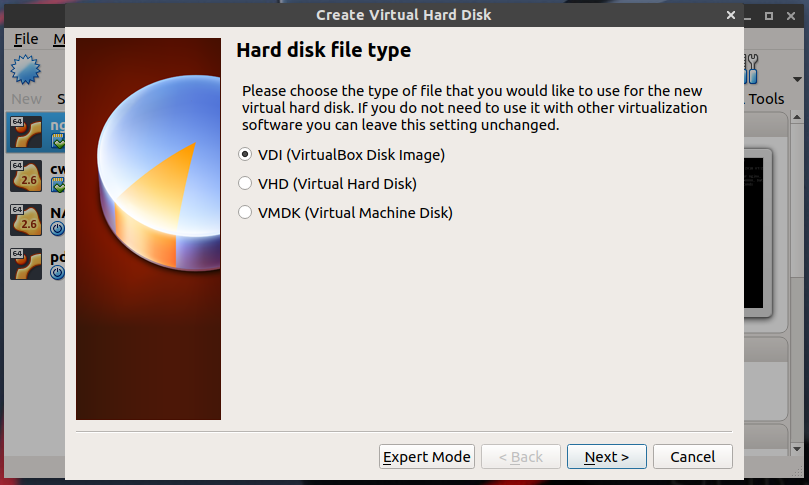The height and width of the screenshot is (485, 809).
Task: Click the saved state icon of first VM
Action: tap(57, 140)
